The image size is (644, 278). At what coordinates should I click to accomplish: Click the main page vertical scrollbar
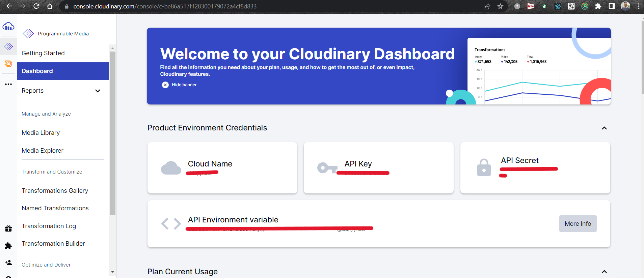tap(642, 57)
